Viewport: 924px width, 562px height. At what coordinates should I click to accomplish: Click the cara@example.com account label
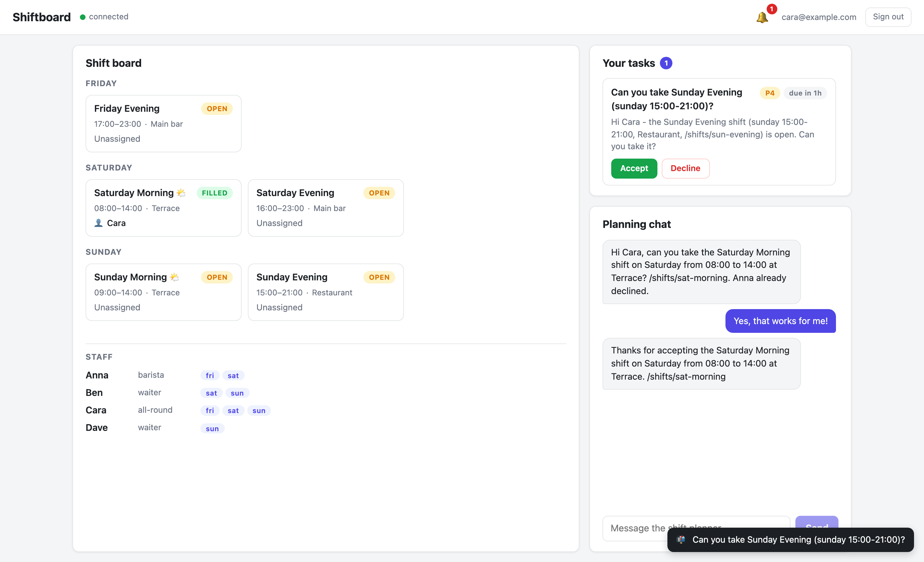point(818,17)
